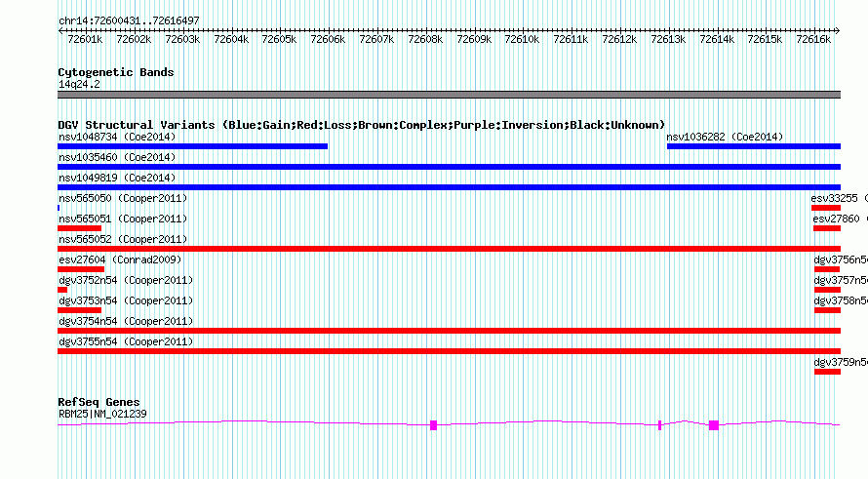Click the 72604k ruler tick label
The width and height of the screenshot is (868, 479).
231,39
